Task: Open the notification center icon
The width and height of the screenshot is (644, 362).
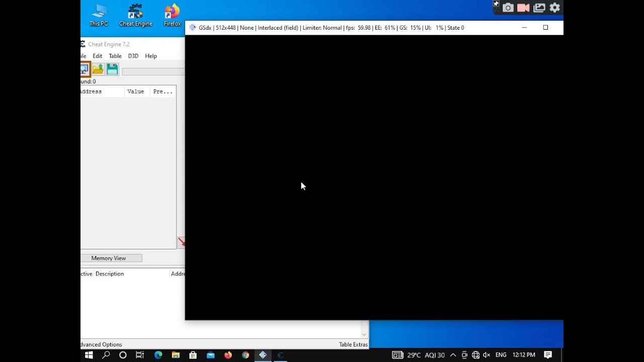Action: tap(548, 355)
